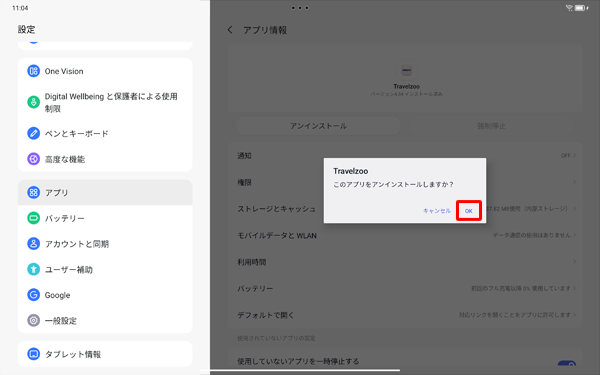Select 一般設定 label
This screenshot has width=600, height=375.
(x=61, y=321)
